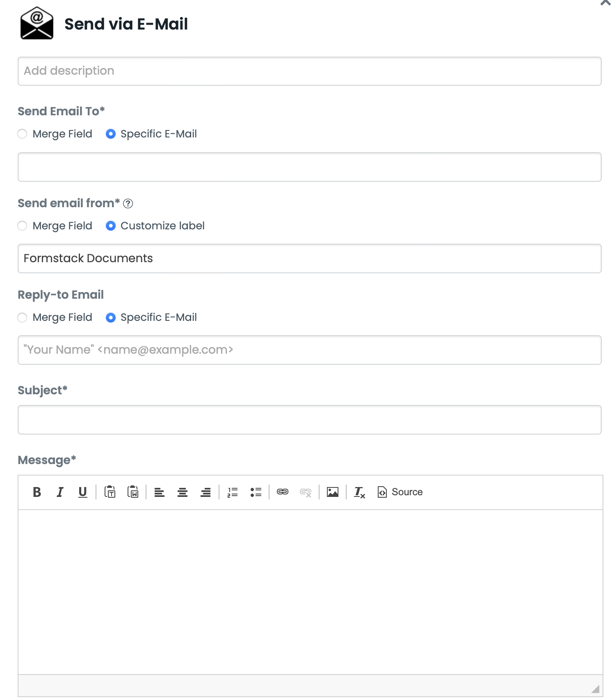Select Merge Field under Send email from
The height and width of the screenshot is (700, 612).
tap(23, 226)
